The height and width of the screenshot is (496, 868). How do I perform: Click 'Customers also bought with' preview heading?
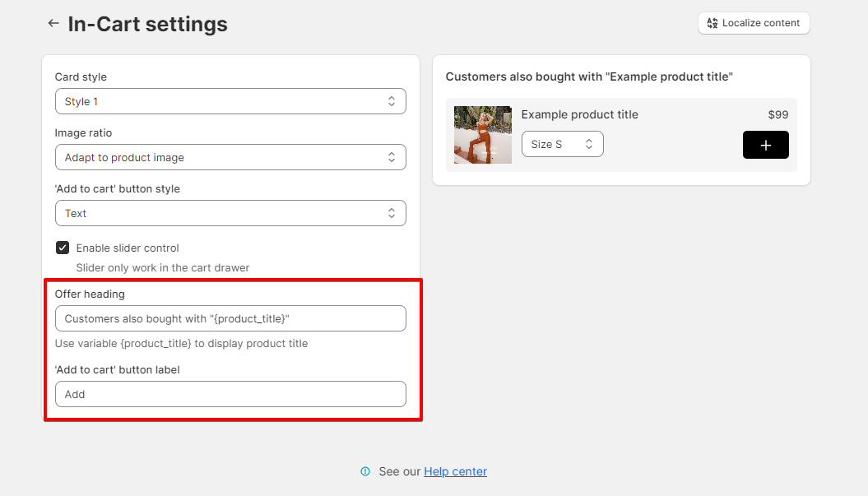point(589,77)
